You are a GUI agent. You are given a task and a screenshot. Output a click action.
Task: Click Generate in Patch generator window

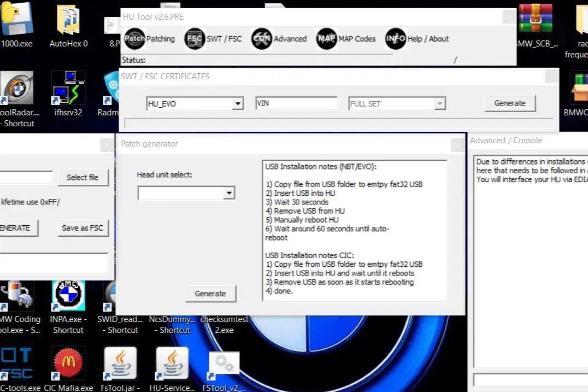(210, 294)
